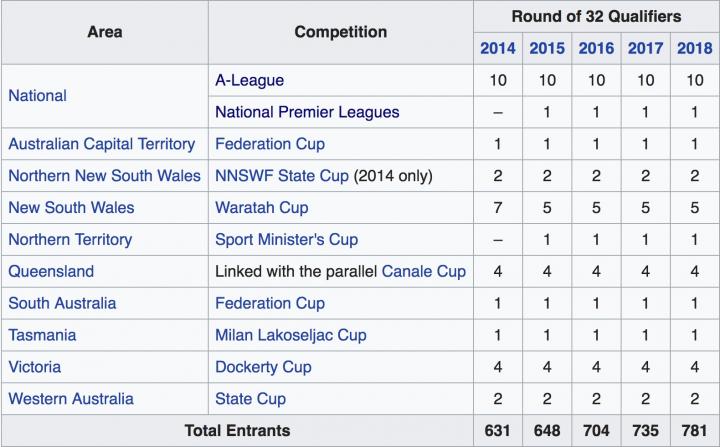The width and height of the screenshot is (720, 447).
Task: Select the 2015 year column link
Action: 547,48
